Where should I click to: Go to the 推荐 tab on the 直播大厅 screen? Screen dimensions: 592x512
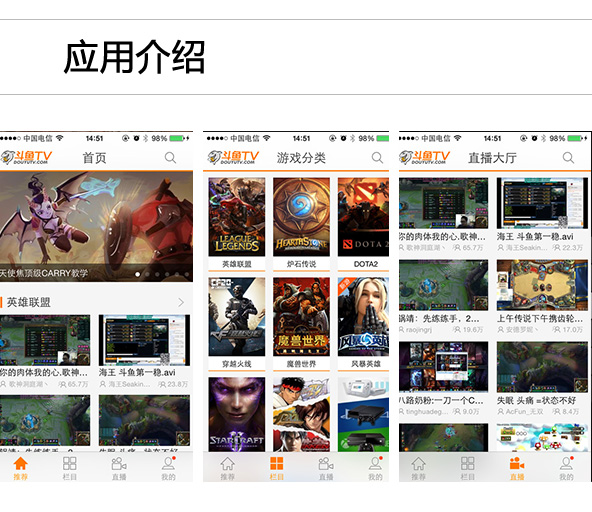pyautogui.click(x=418, y=468)
